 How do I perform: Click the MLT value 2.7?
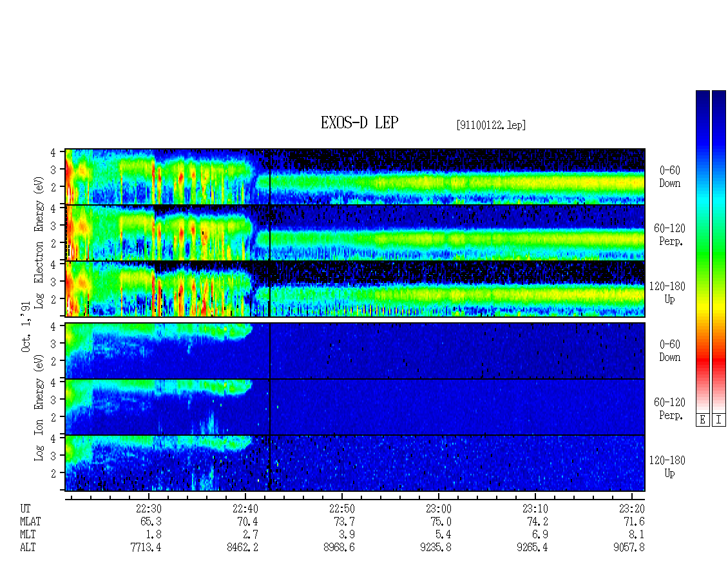(x=250, y=535)
